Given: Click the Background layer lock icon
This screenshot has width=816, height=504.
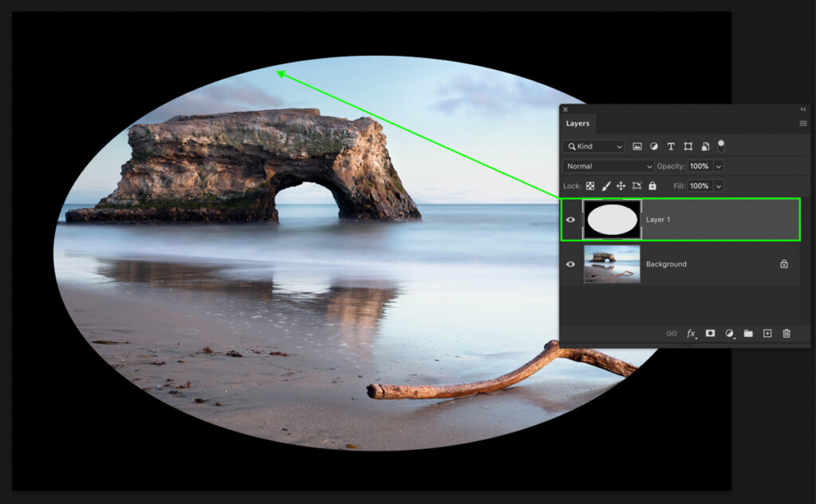Looking at the screenshot, I should point(784,264).
